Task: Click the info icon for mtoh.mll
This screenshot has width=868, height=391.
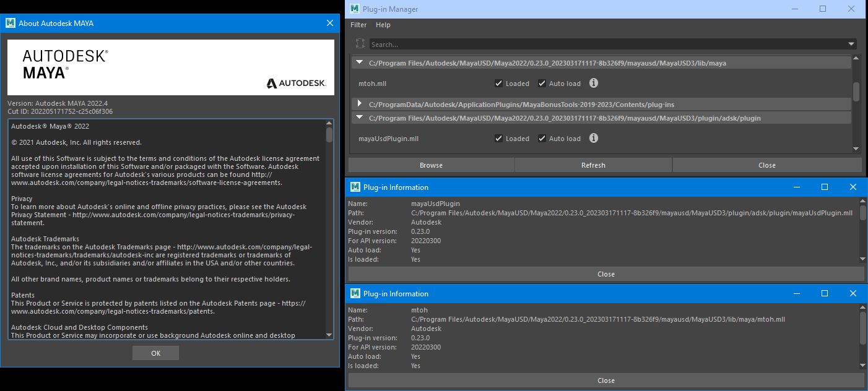Action: coord(593,83)
